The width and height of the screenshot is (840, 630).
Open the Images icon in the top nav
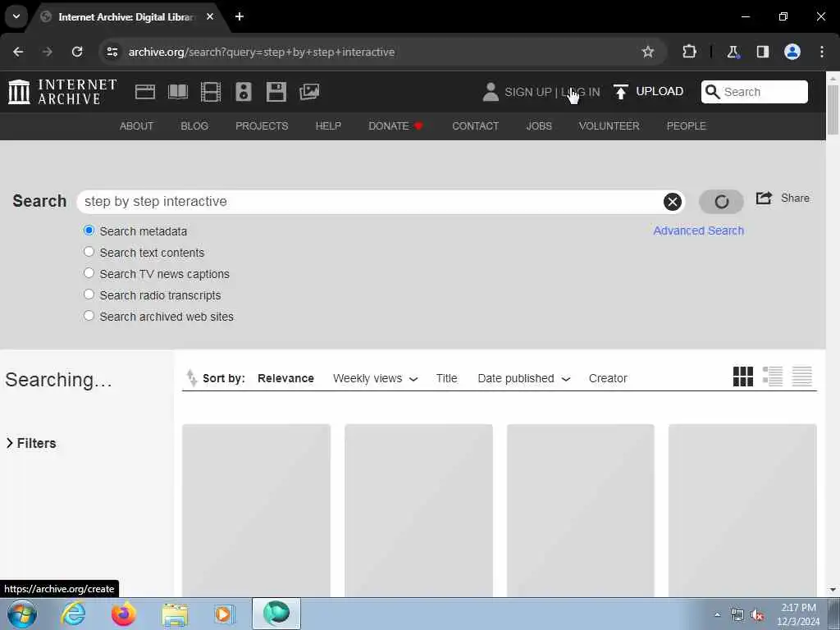tap(309, 92)
